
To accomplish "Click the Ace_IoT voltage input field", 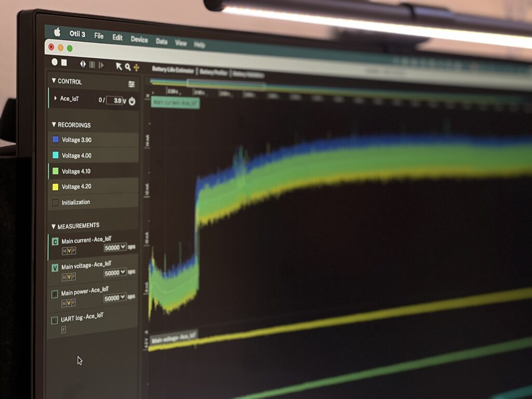I will click(114, 100).
